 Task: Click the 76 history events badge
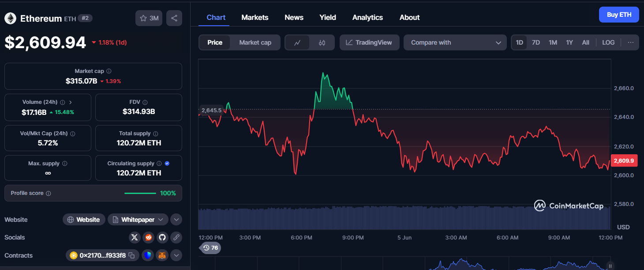tap(210, 248)
